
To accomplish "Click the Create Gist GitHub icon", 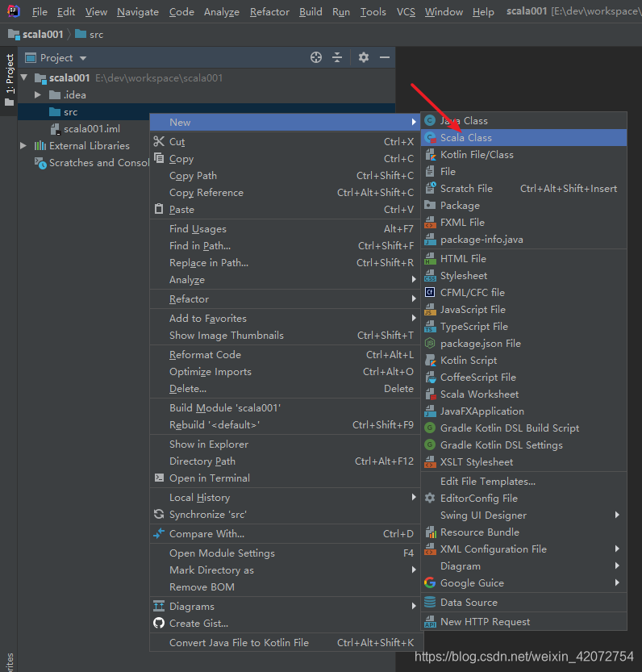I will pos(159,623).
